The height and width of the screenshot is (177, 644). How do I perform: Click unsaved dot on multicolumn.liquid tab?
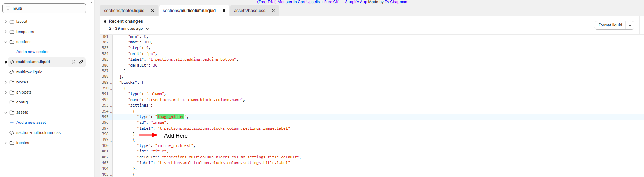[224, 11]
